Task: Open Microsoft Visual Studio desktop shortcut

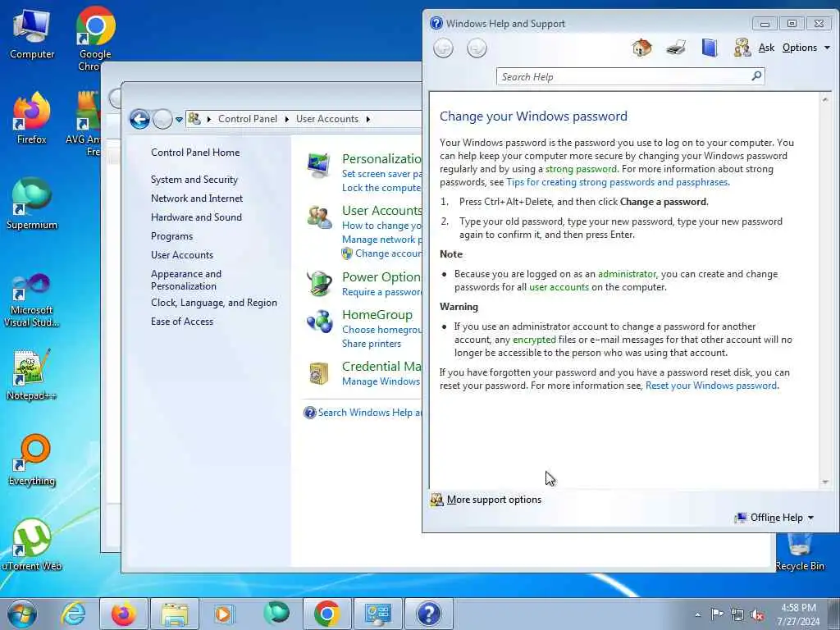Action: point(32,300)
